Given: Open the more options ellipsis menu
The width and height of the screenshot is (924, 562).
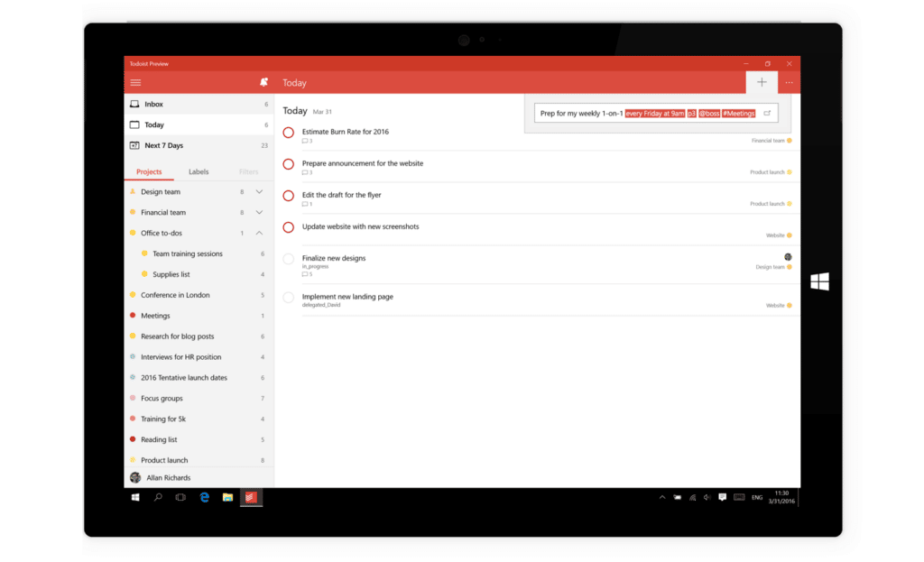Looking at the screenshot, I should click(x=789, y=82).
